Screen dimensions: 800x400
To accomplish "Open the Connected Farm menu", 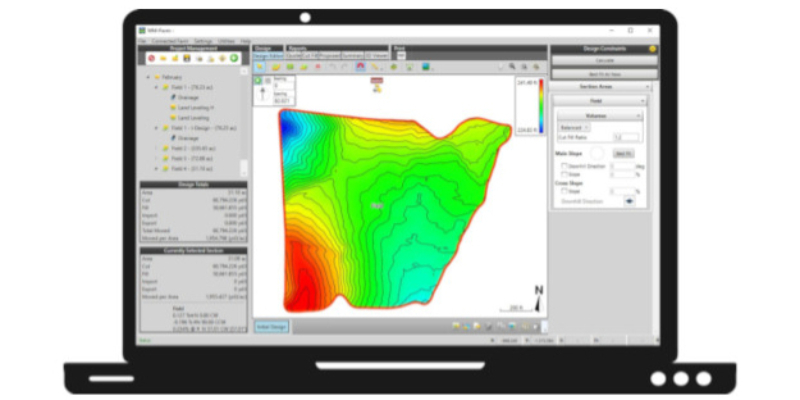I will point(170,41).
